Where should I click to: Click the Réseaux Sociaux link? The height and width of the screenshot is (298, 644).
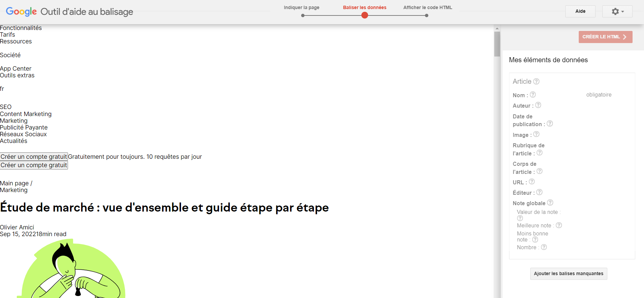[x=23, y=134]
